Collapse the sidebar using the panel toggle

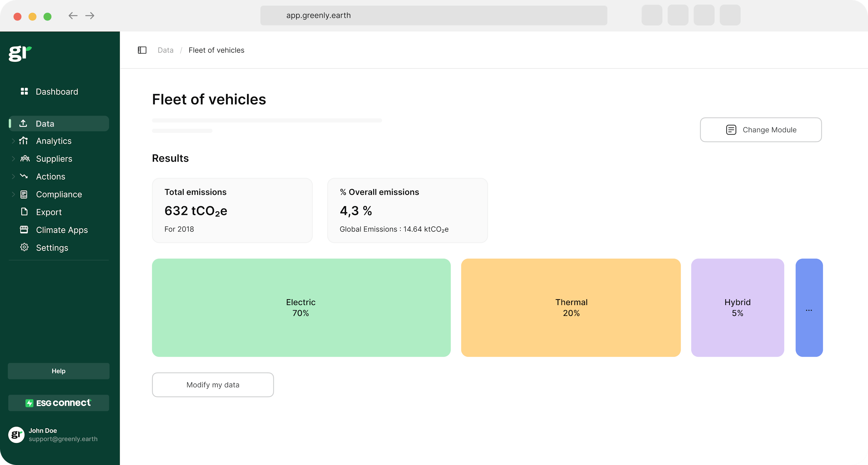tap(141, 50)
